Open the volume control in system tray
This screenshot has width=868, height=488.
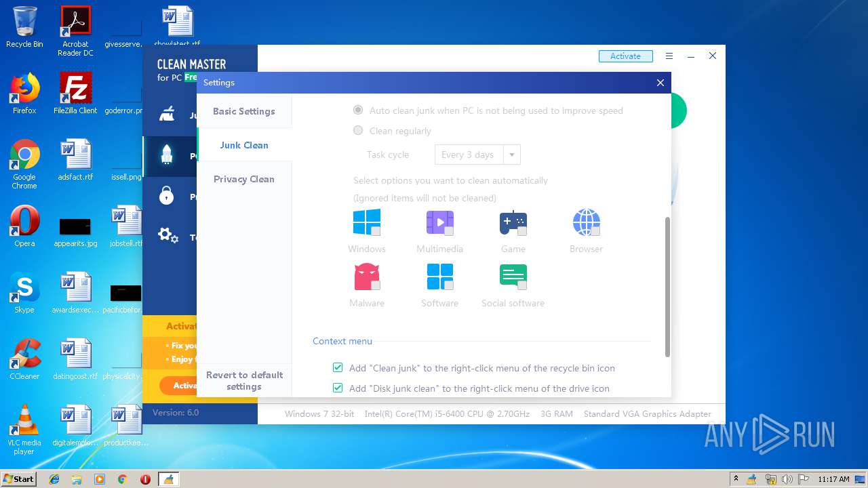click(x=787, y=479)
